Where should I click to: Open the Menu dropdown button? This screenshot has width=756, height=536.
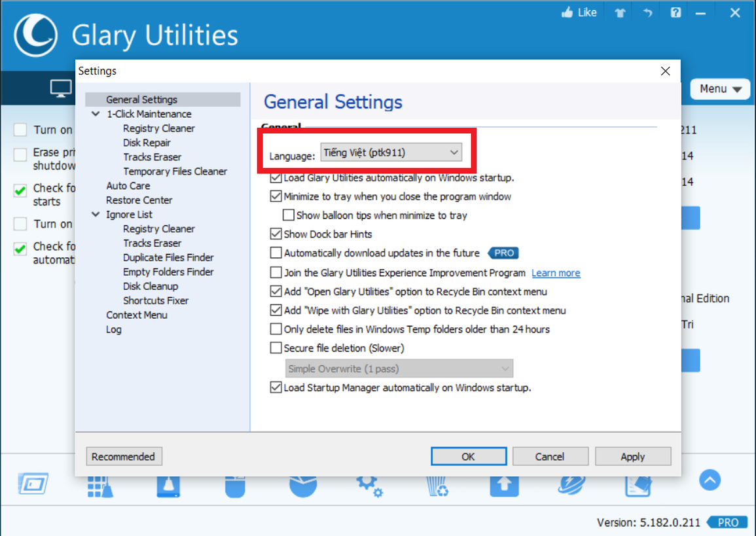[720, 89]
